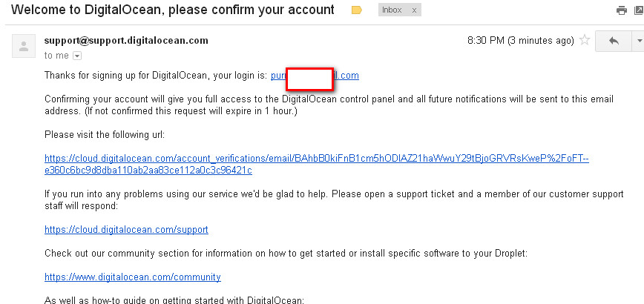Open the digitalocean.com/community link
The width and height of the screenshot is (644, 304).
(x=132, y=277)
